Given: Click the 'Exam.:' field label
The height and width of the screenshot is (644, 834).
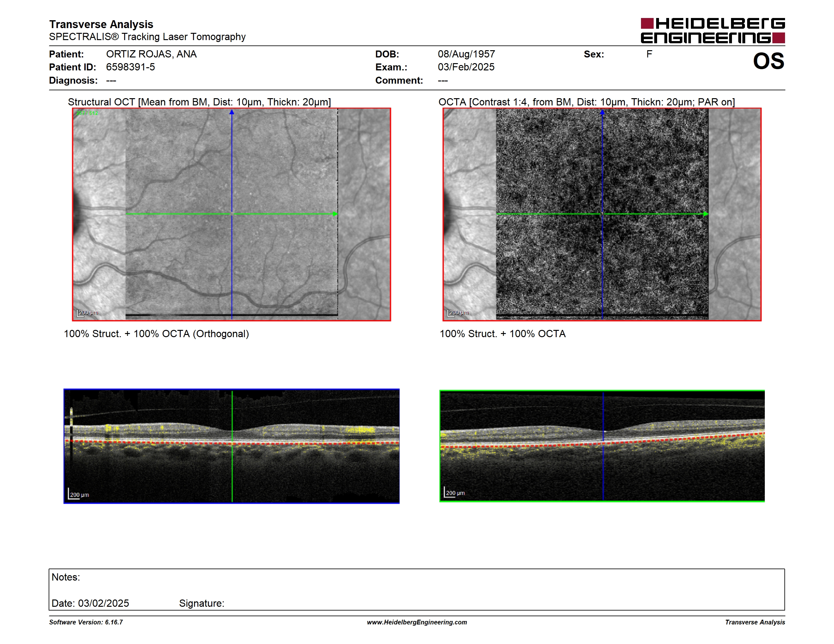Looking at the screenshot, I should [391, 67].
